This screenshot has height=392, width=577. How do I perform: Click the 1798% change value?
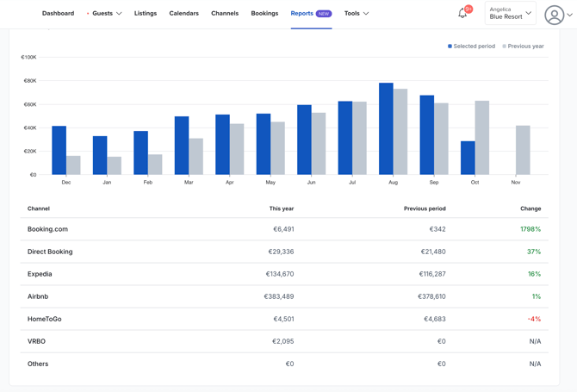point(530,229)
